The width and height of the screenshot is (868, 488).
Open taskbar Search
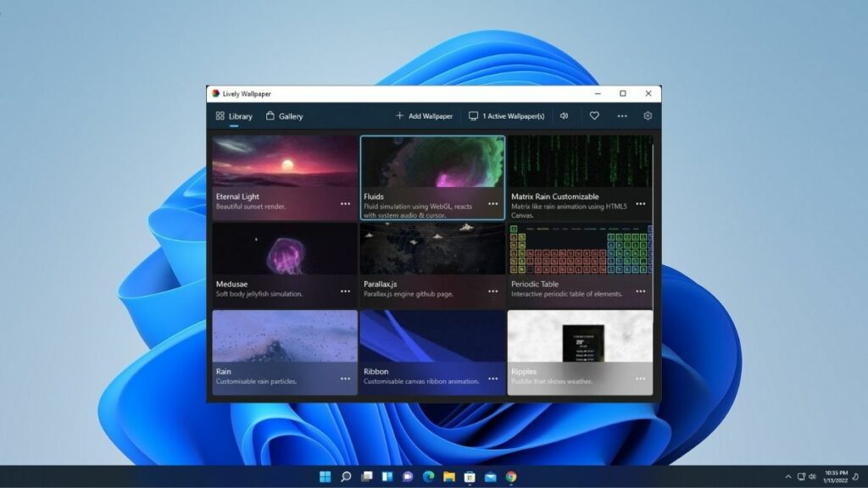(x=346, y=477)
